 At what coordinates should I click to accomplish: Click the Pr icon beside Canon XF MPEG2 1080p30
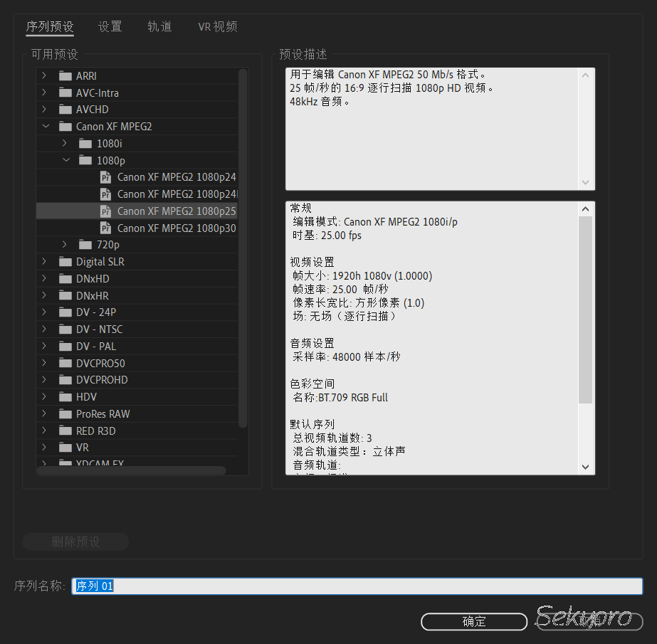click(x=105, y=228)
